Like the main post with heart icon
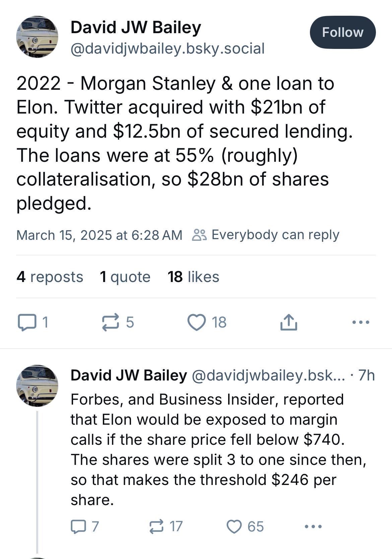Image resolution: width=392 pixels, height=559 pixels. coord(197,322)
